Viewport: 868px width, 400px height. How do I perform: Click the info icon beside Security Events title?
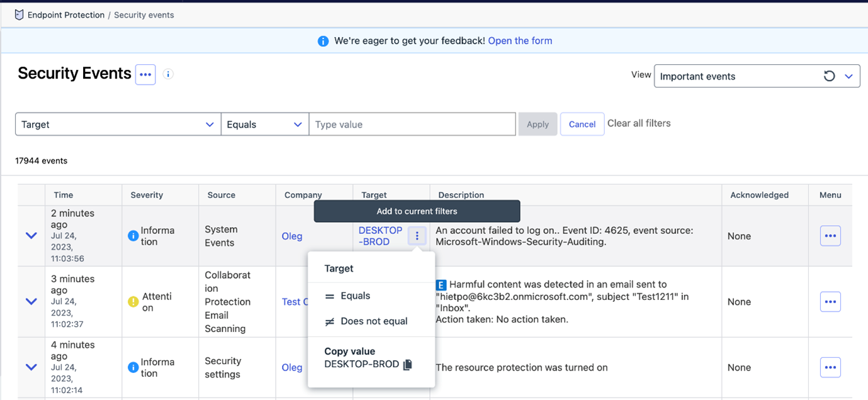pos(168,74)
